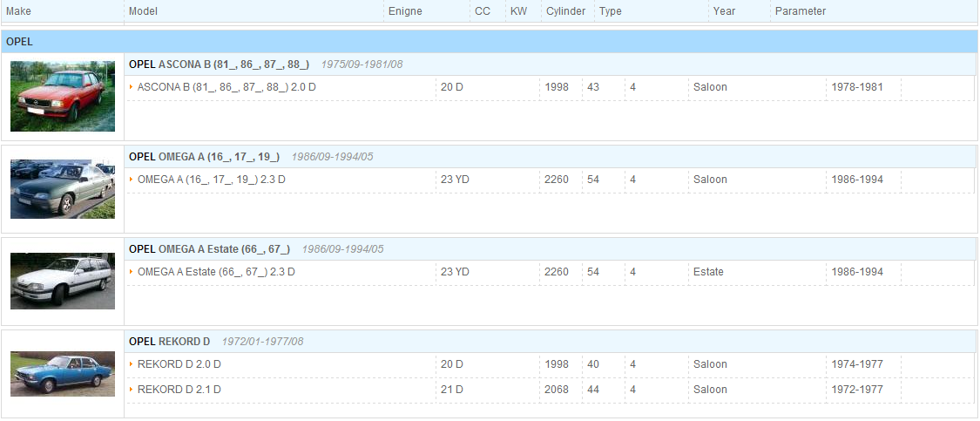Click year range 1974-1977
The height and width of the screenshot is (421, 980).
tap(857, 364)
